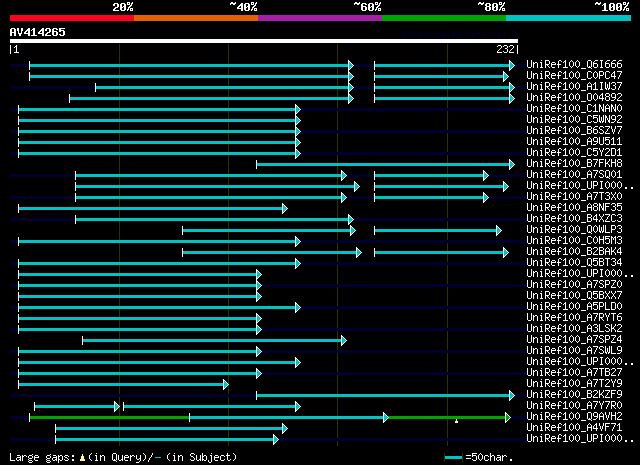The width and height of the screenshot is (640, 465).
Task: Click the Large gaps legend text
Action: [123, 457]
